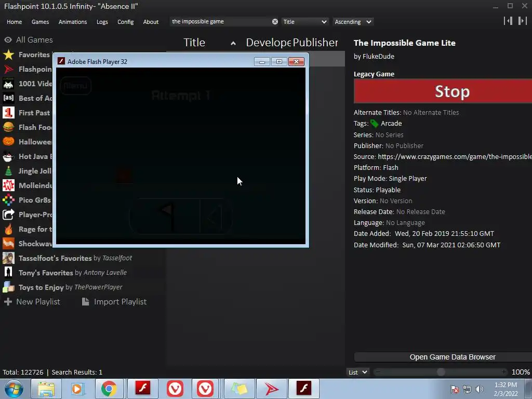This screenshot has height=399, width=532.
Task: Open the Player-Produced share arrow icon
Action: click(8, 215)
